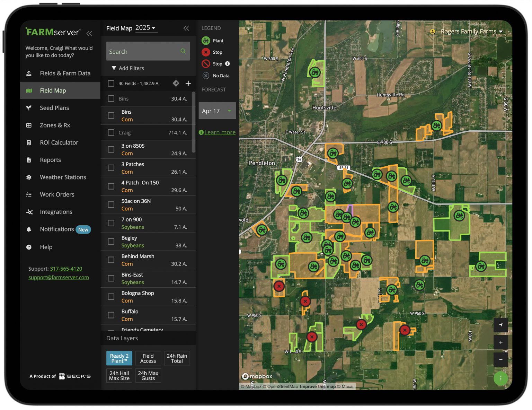The image size is (532, 410).
Task: Check the Buffalo Corn checkbox
Action: tap(111, 315)
